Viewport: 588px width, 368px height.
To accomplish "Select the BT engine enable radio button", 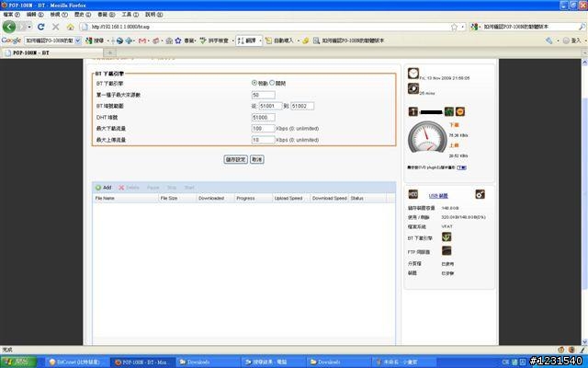I will [254, 83].
